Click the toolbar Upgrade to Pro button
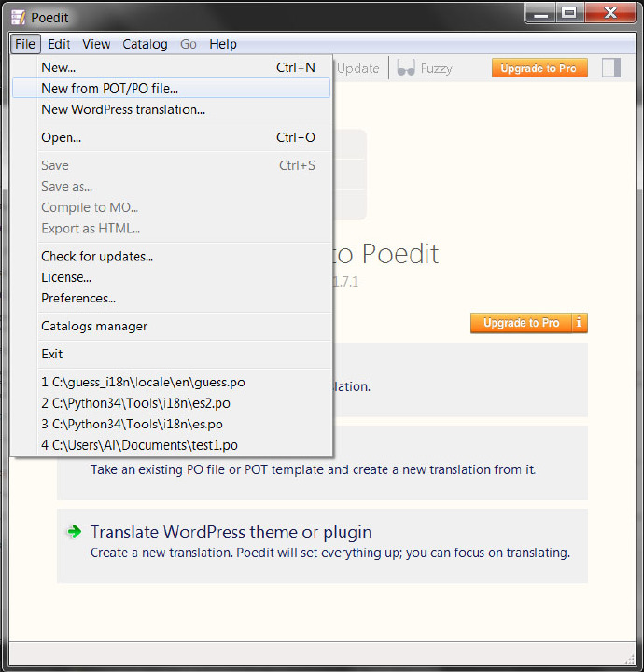 click(x=539, y=68)
